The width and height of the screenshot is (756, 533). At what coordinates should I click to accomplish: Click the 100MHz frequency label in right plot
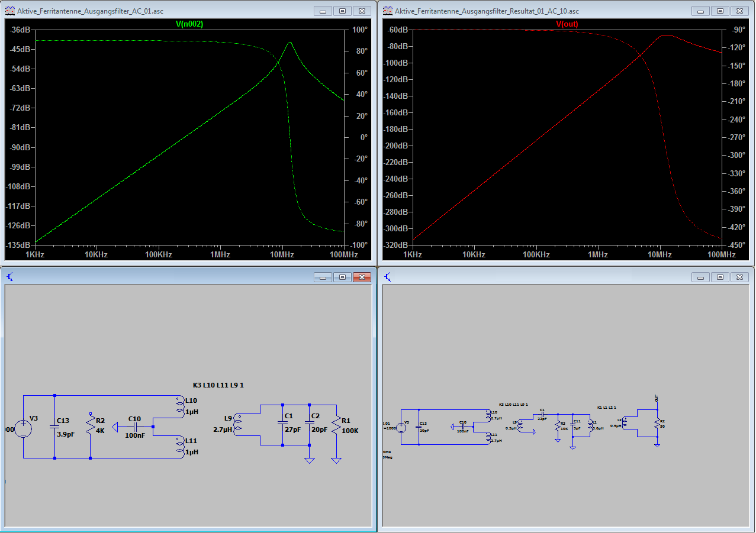click(x=722, y=255)
